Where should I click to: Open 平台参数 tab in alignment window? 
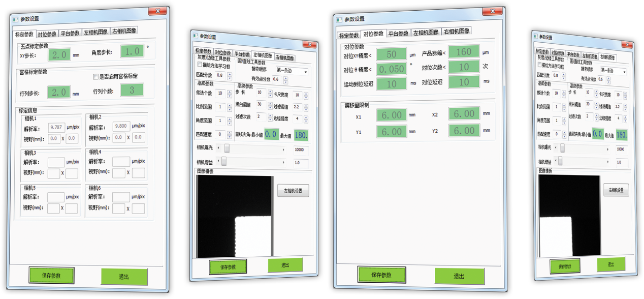(x=398, y=34)
